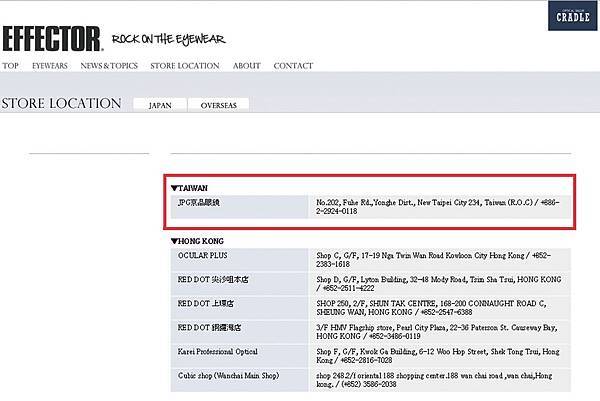Screen dimensions: 600x401
Task: Open the CRADLE badge link
Action: tap(572, 16)
